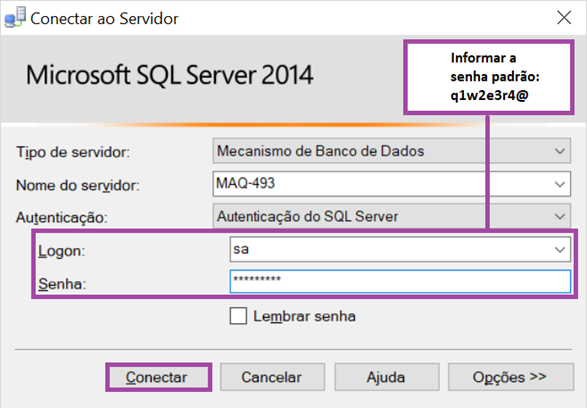Click the Microsoft SQL Server 2014 heading
This screenshot has height=408, width=587.
[x=169, y=75]
